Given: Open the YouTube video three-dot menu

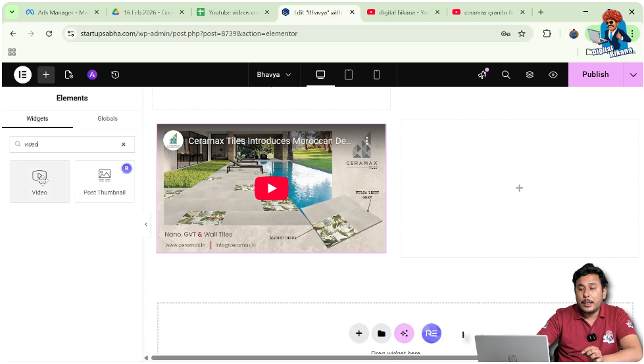Looking at the screenshot, I should click(367, 141).
